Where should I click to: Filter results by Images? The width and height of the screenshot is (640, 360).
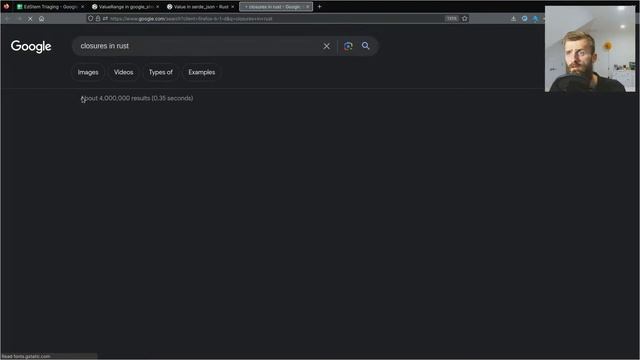(x=88, y=72)
